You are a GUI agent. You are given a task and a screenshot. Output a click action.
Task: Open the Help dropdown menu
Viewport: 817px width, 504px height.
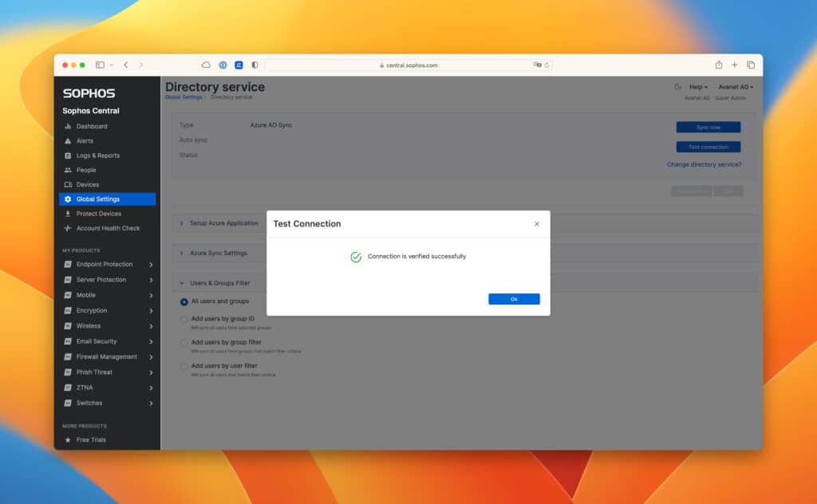coord(698,87)
